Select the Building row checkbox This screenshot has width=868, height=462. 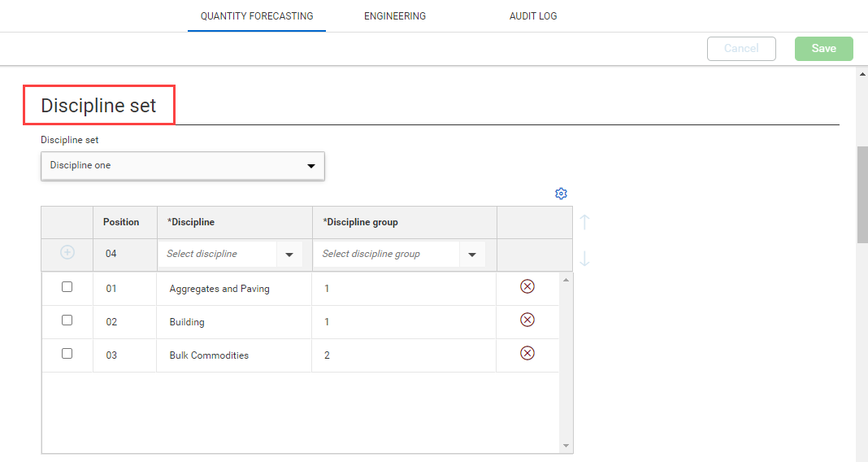67,320
